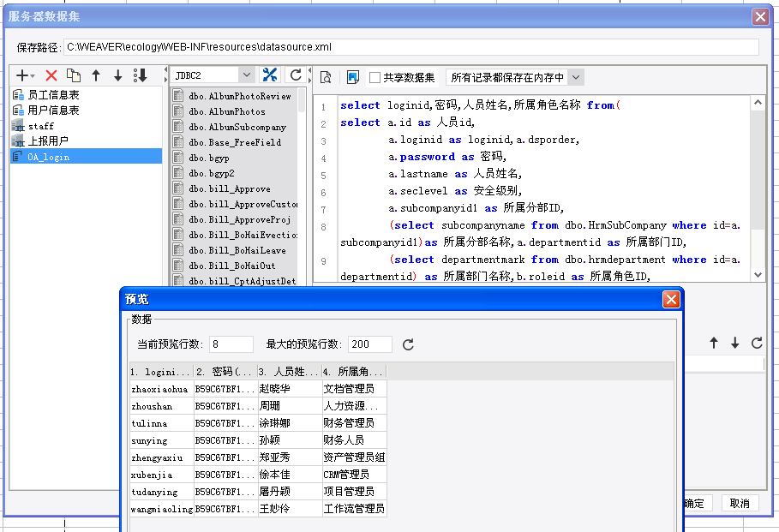
Task: Open connection settings wrench icon
Action: click(x=270, y=75)
